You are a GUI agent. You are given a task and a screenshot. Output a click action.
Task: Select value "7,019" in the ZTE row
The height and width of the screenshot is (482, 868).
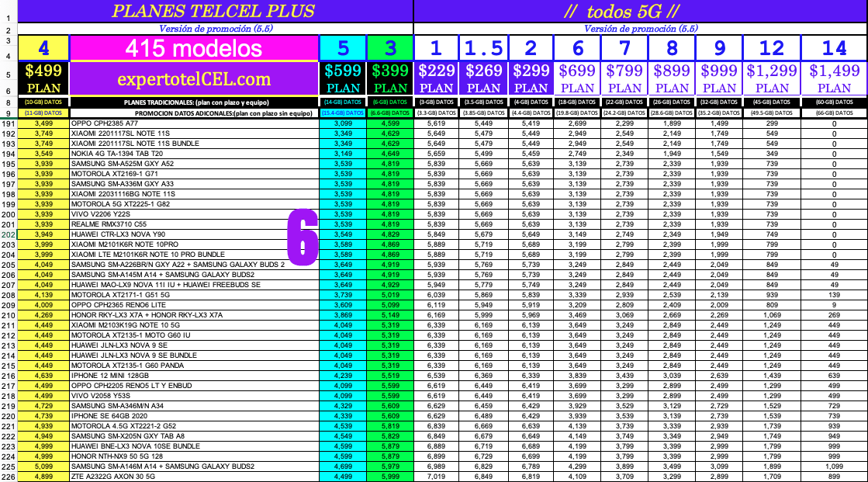(436, 477)
